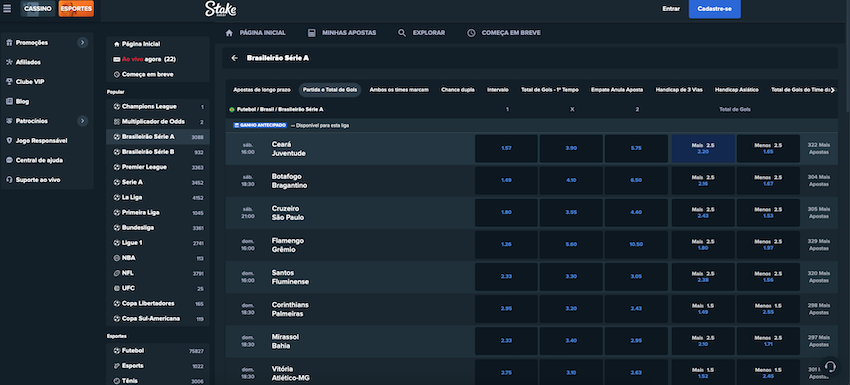Open the hamburger menu icon
The width and height of the screenshot is (850, 385).
point(7,9)
